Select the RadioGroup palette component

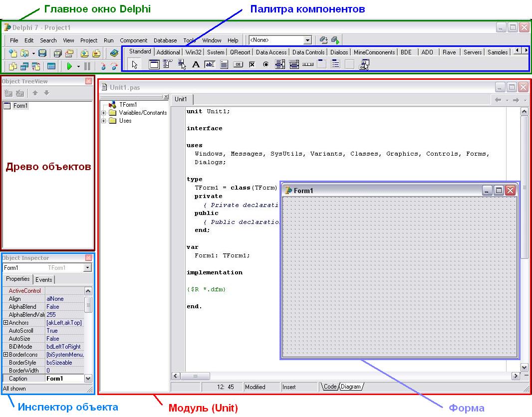pyautogui.click(x=336, y=64)
